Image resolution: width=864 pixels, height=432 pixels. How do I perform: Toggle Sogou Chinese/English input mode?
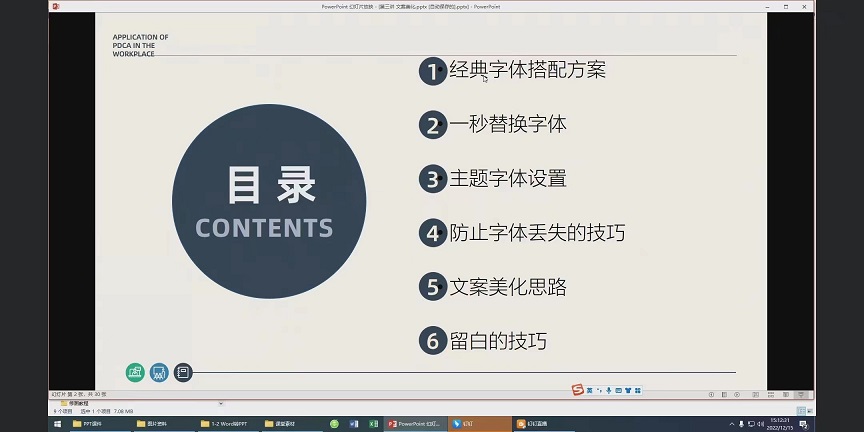click(589, 389)
